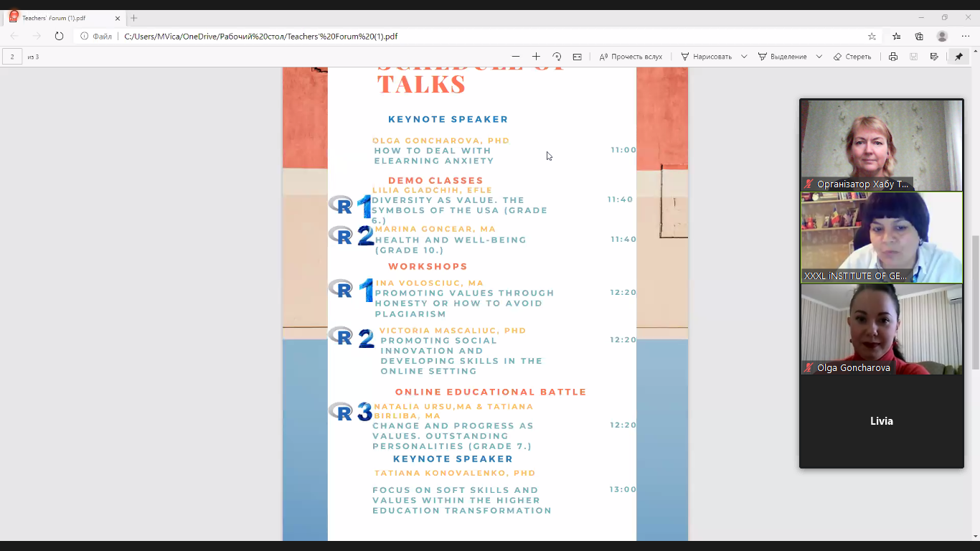
Task: Toggle the Выделение highlight tool
Action: tap(782, 57)
